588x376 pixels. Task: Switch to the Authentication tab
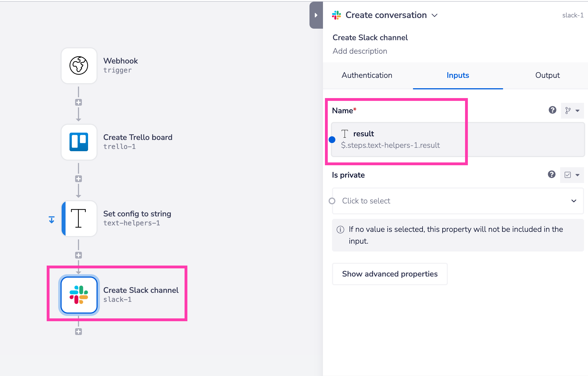pyautogui.click(x=367, y=75)
